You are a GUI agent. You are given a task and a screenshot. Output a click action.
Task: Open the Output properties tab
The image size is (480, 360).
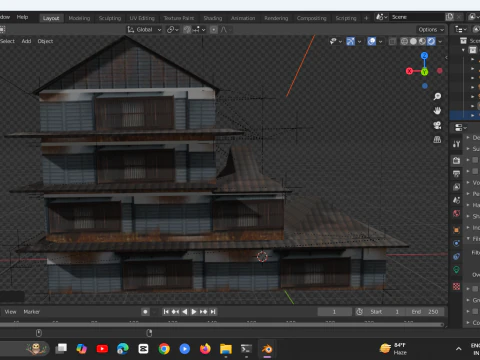point(456,173)
